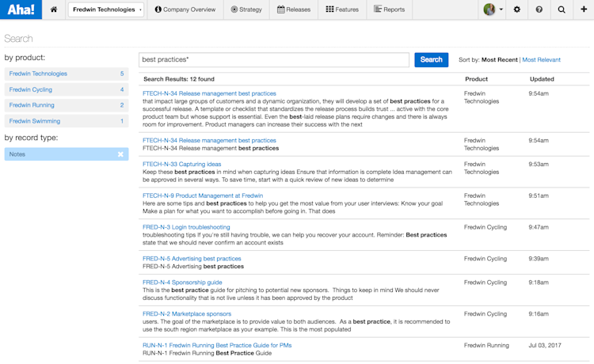Select the Notes record type filter
This screenshot has height=364, width=594.
tap(67, 154)
